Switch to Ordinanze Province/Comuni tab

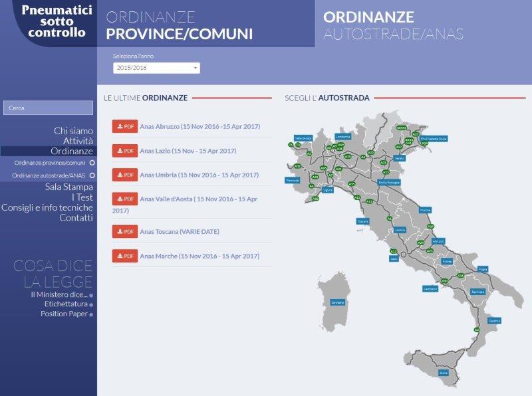click(x=180, y=26)
